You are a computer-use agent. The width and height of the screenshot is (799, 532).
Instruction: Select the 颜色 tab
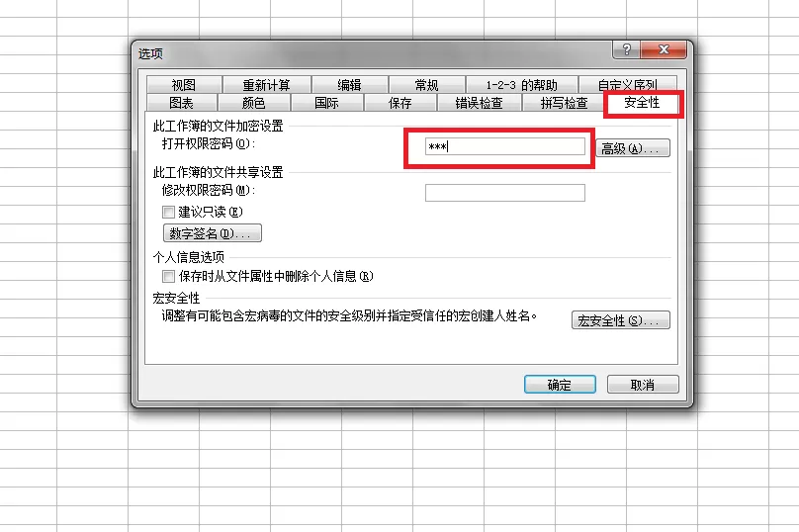(254, 103)
